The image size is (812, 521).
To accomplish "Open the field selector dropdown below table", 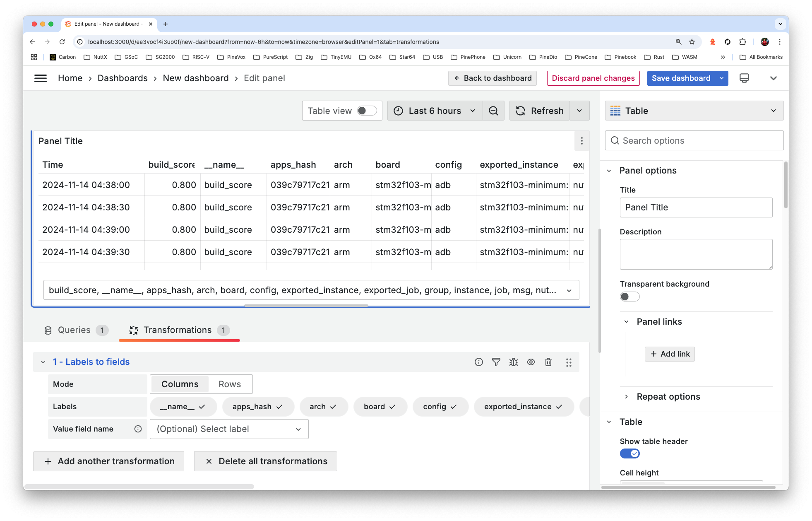I will [x=311, y=290].
